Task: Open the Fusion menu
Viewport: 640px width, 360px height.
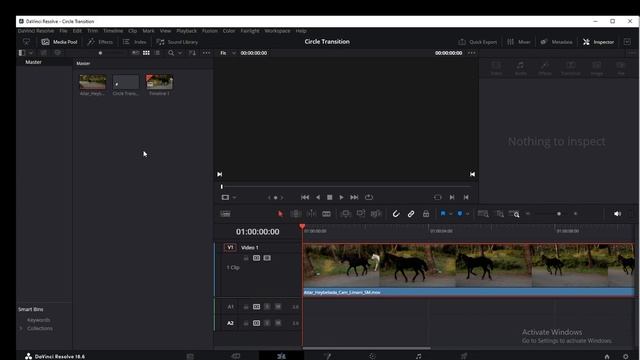Action: 210,31
